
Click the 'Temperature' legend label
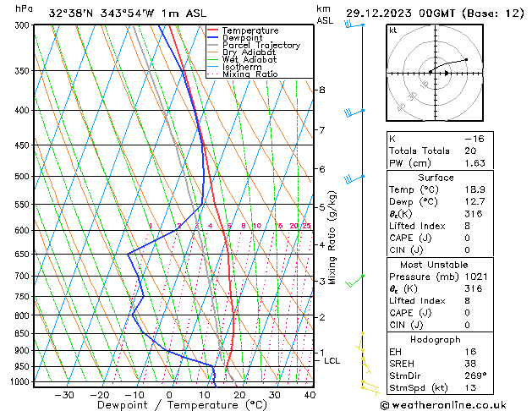pyautogui.click(x=250, y=30)
